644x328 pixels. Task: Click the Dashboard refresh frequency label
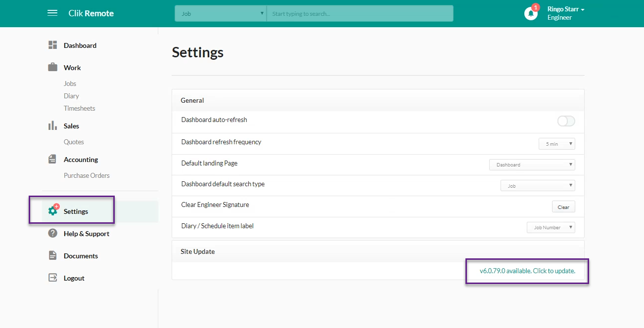click(221, 142)
